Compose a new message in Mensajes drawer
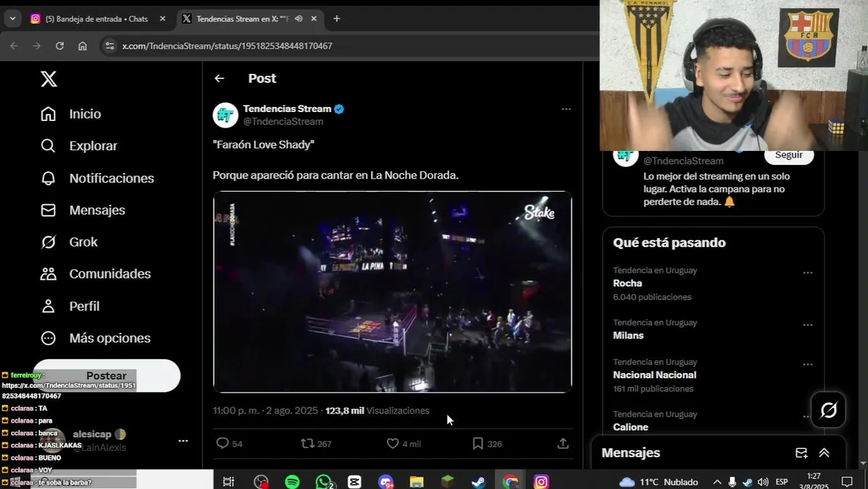 pyautogui.click(x=801, y=453)
